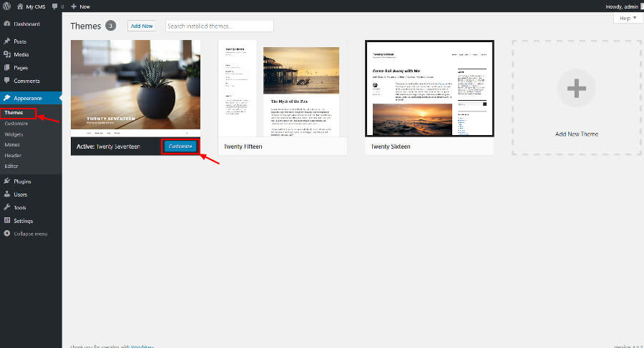Click the Twenty Fifteen theme name

point(243,146)
